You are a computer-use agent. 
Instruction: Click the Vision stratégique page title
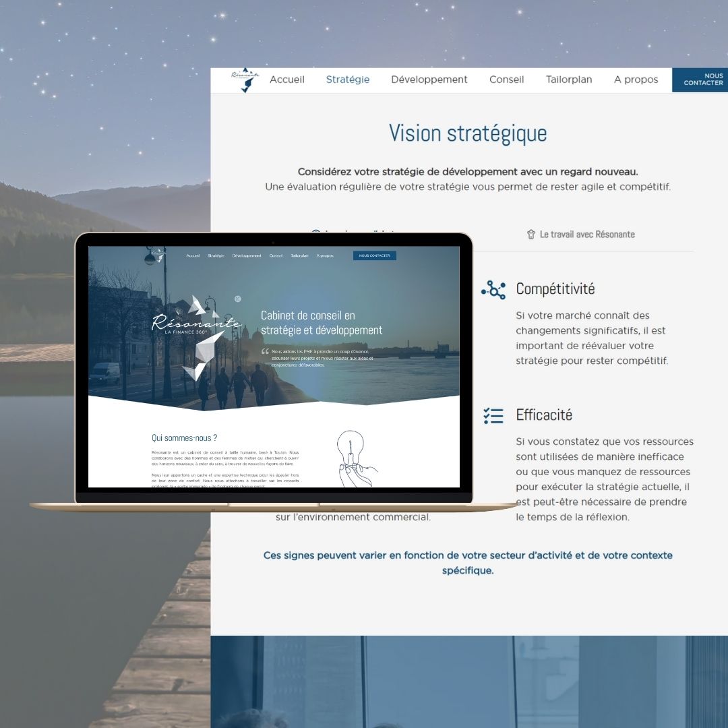468,133
